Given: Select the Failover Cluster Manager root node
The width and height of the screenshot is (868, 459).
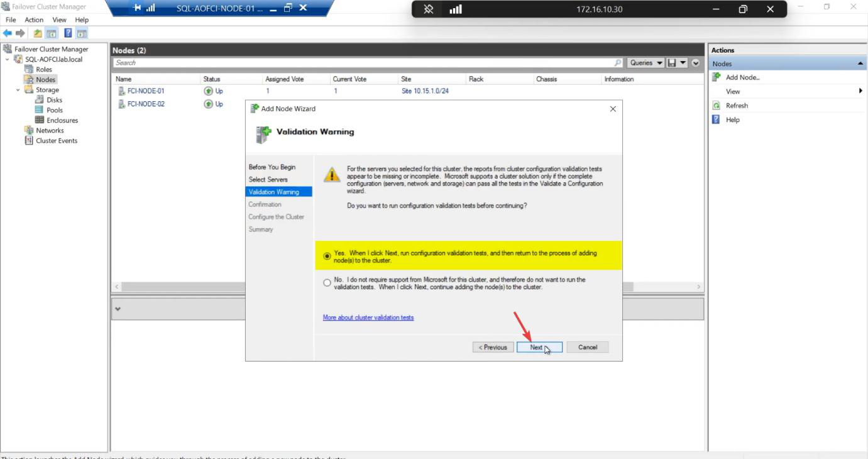Looking at the screenshot, I should pos(51,49).
